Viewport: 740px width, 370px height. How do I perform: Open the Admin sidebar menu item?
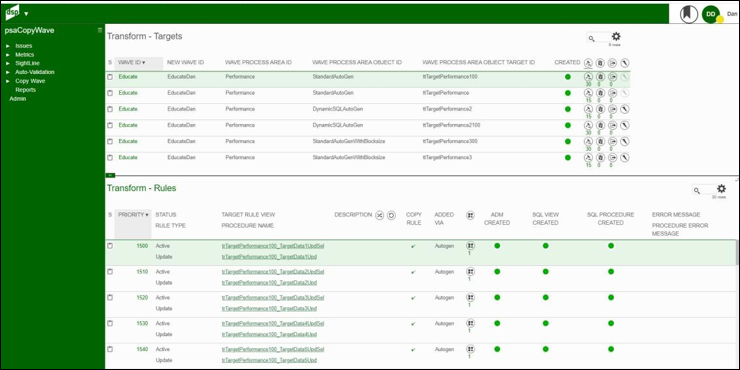click(x=18, y=99)
